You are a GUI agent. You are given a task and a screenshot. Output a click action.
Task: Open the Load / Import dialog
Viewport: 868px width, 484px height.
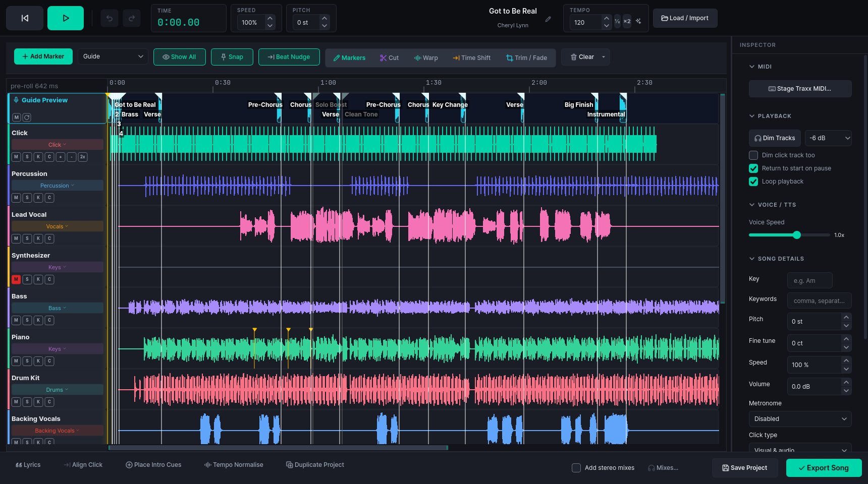[685, 18]
